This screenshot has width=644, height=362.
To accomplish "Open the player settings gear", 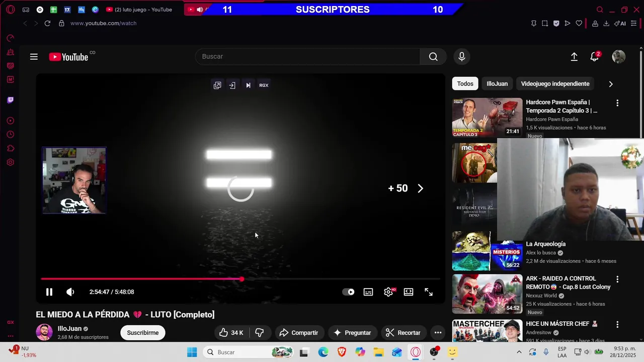I will click(x=388, y=292).
